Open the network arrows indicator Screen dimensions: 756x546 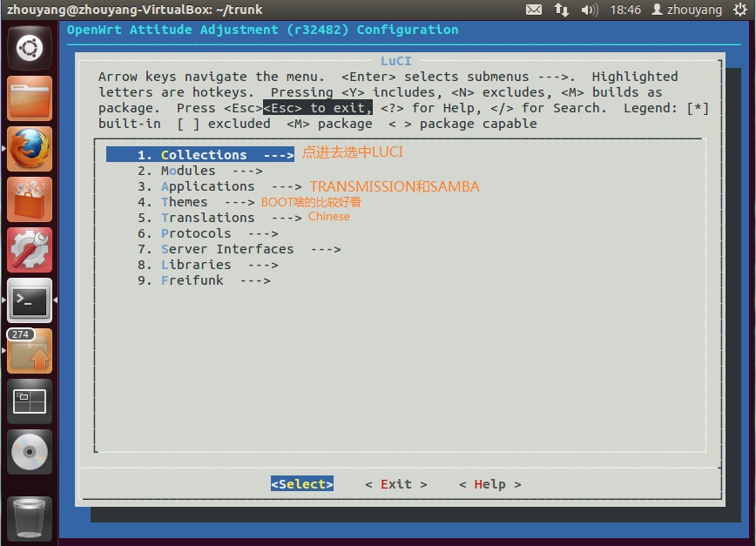click(x=561, y=10)
